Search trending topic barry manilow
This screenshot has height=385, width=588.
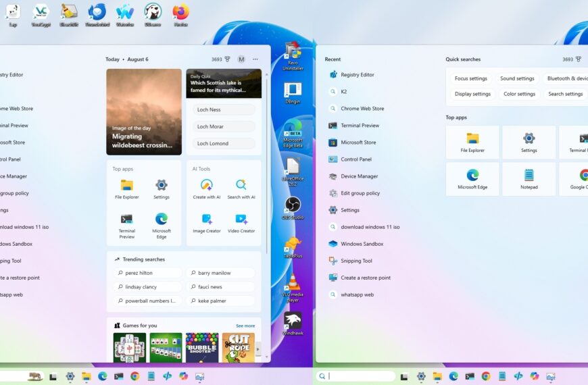click(220, 273)
